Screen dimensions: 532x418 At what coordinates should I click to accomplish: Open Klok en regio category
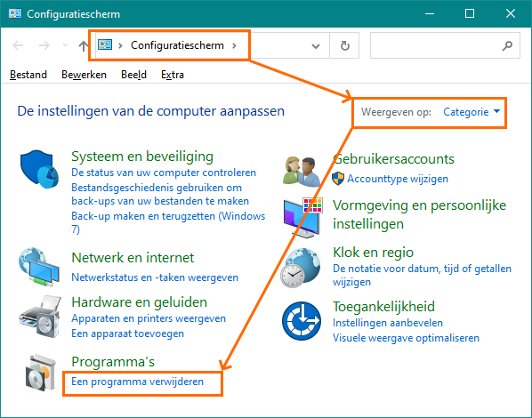(x=374, y=253)
